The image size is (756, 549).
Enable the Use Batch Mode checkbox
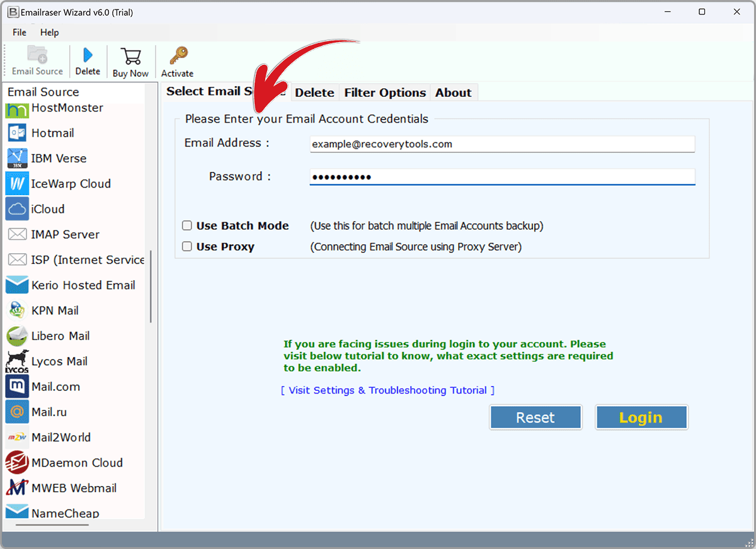tap(187, 225)
